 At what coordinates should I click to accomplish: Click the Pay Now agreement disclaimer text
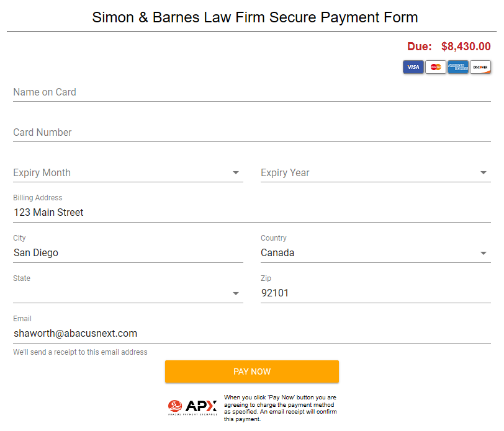pyautogui.click(x=281, y=408)
